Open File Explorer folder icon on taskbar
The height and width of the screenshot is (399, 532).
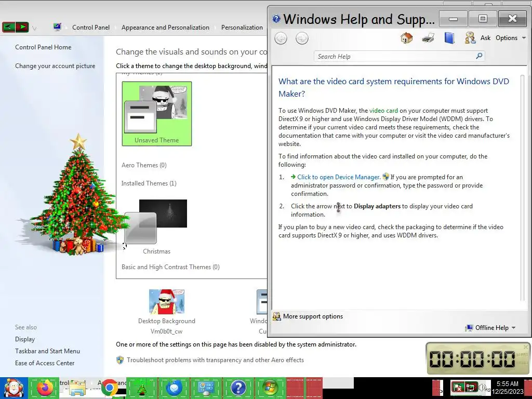tap(77, 388)
